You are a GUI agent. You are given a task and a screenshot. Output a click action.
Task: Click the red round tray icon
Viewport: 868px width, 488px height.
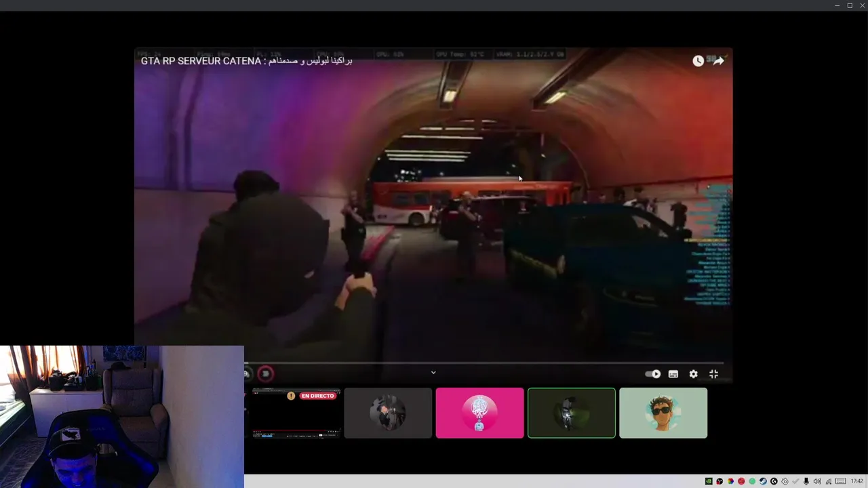tap(741, 481)
